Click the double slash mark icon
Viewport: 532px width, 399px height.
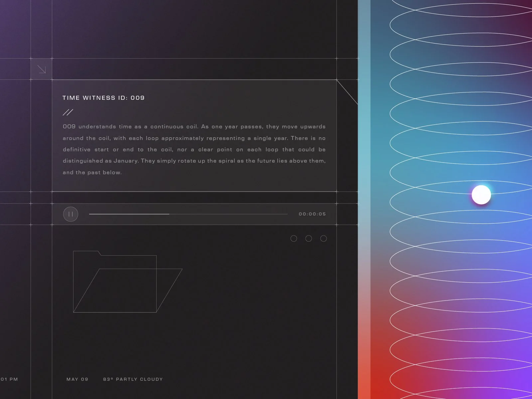tap(68, 112)
